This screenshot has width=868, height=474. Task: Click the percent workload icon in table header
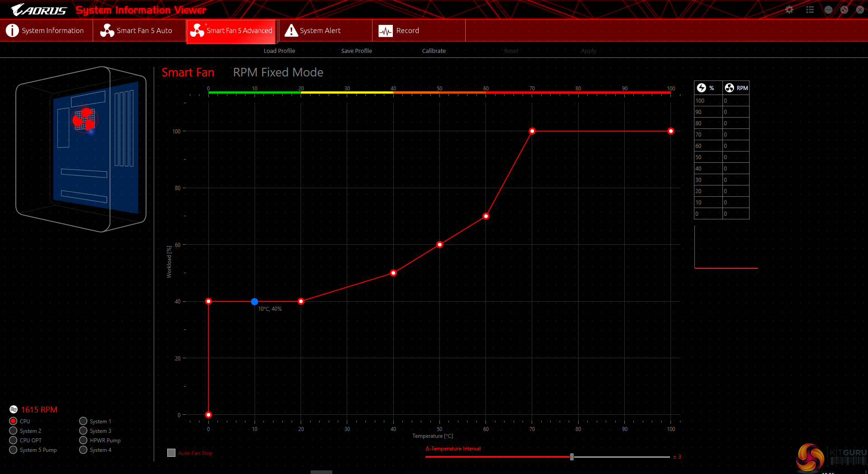[702, 88]
